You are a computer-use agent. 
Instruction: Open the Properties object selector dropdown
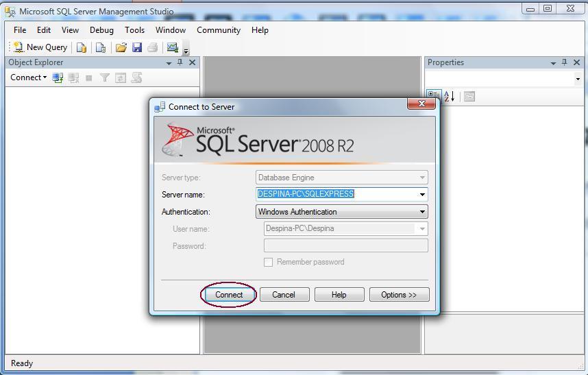578,79
